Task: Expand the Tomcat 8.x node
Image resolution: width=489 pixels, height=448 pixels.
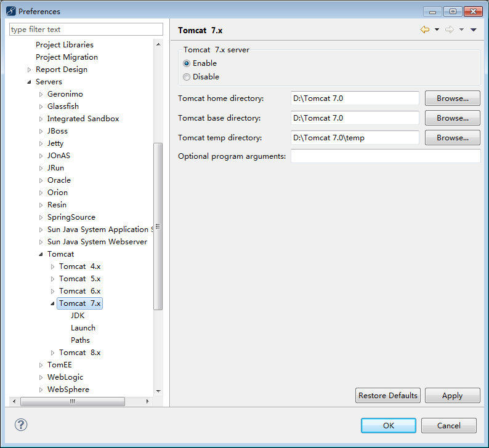Action: (53, 353)
